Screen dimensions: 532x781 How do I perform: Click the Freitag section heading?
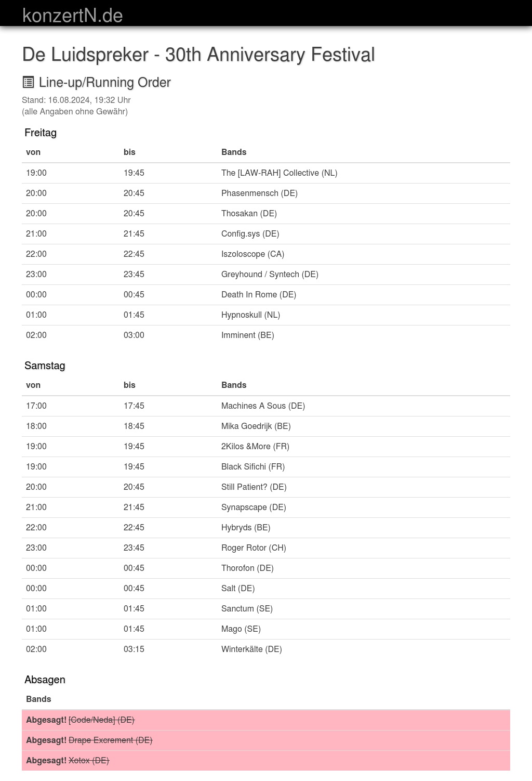point(41,133)
